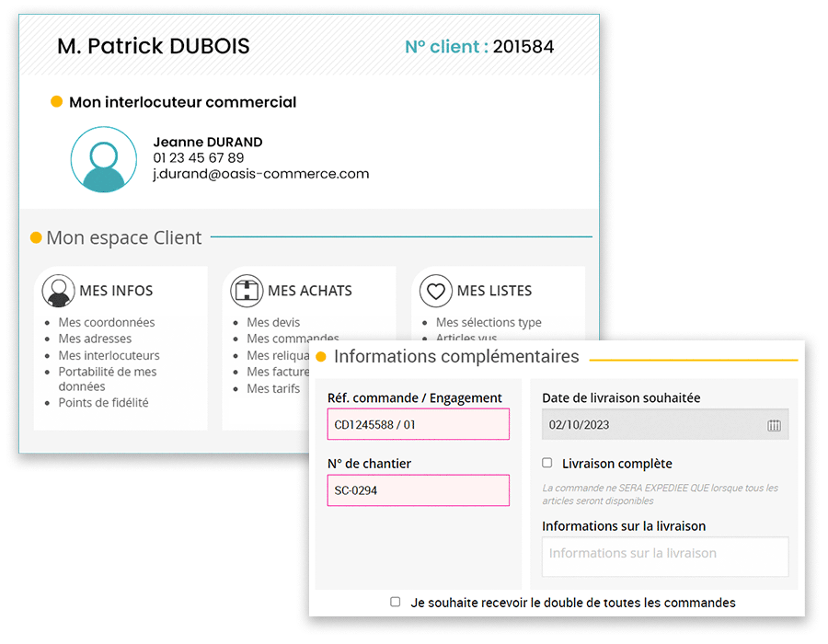Click the Réf. commande / Engagement field
Viewport: 828px width, 644px height.
419,424
